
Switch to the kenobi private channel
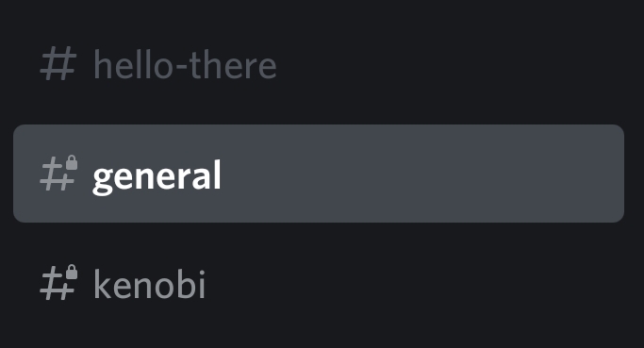(x=319, y=283)
